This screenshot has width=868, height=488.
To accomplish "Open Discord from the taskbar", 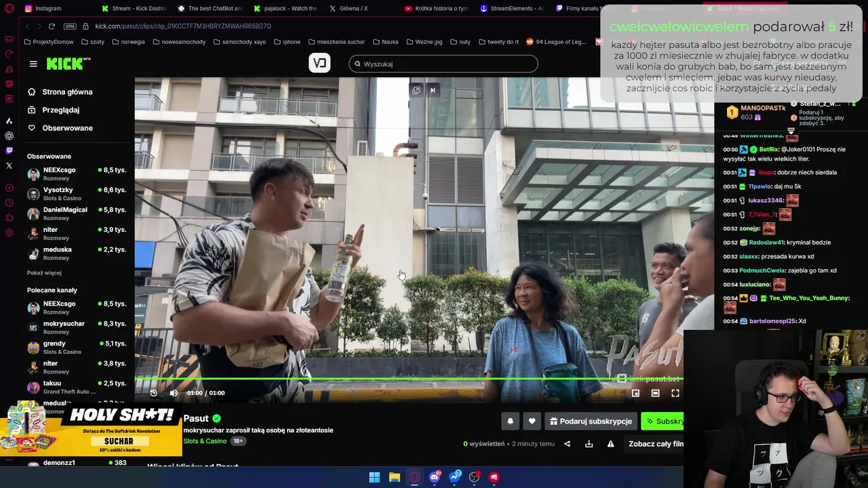I will coord(435,477).
